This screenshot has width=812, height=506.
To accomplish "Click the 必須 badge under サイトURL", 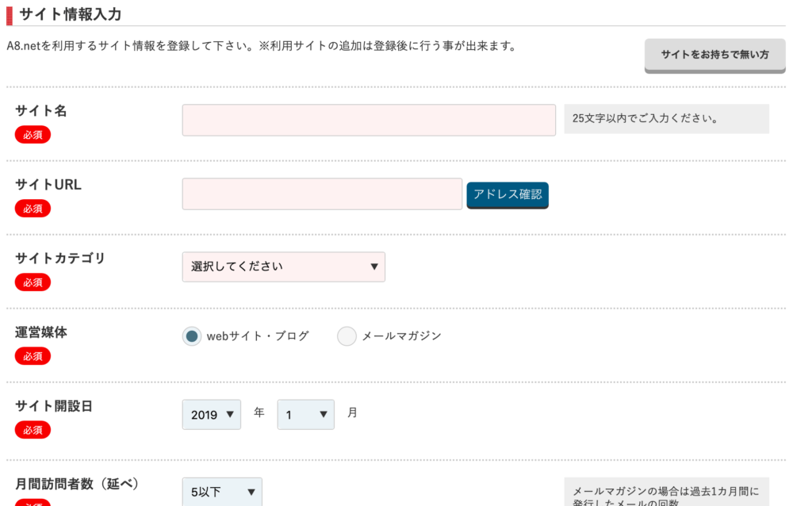I will pos(33,209).
